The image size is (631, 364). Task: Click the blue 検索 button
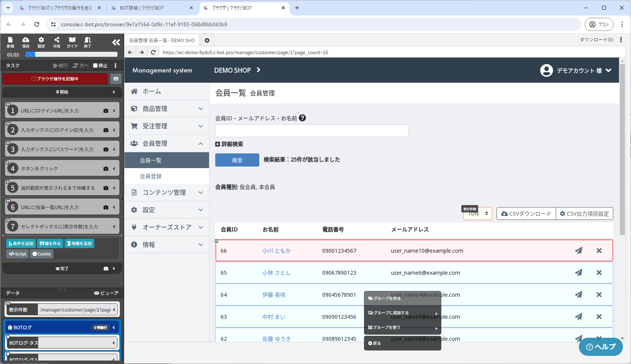tap(237, 160)
